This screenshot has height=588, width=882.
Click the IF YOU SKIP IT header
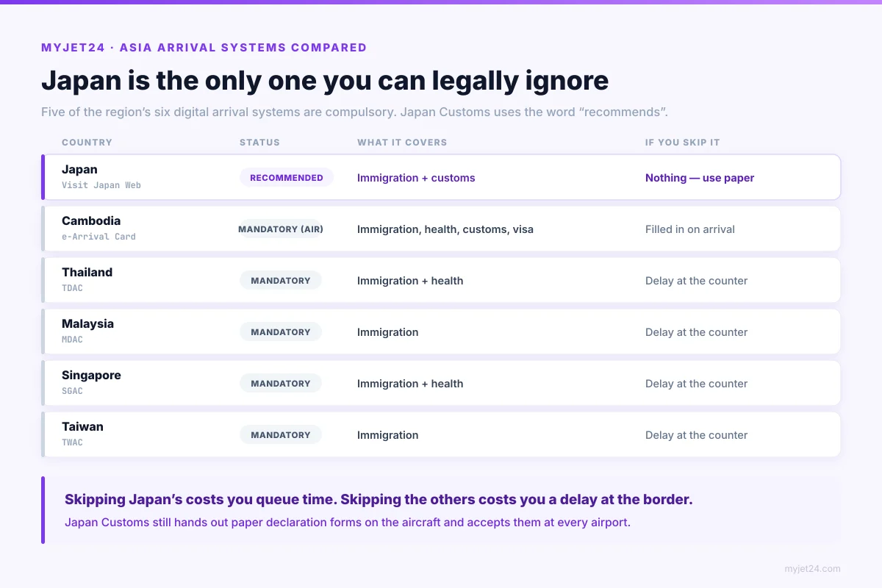point(682,143)
